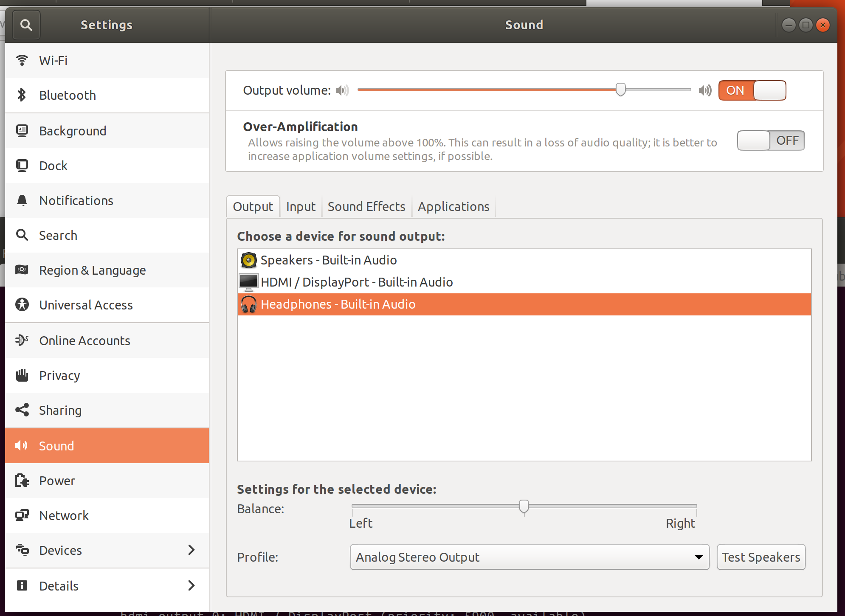845x616 pixels.
Task: Open Region & Language settings
Action: coord(92,270)
